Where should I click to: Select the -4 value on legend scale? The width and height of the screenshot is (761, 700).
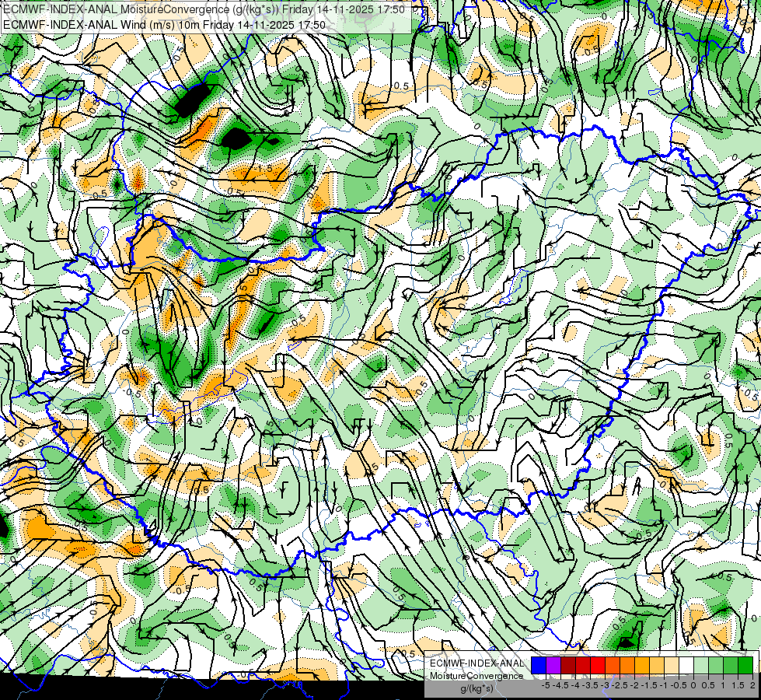(575, 685)
